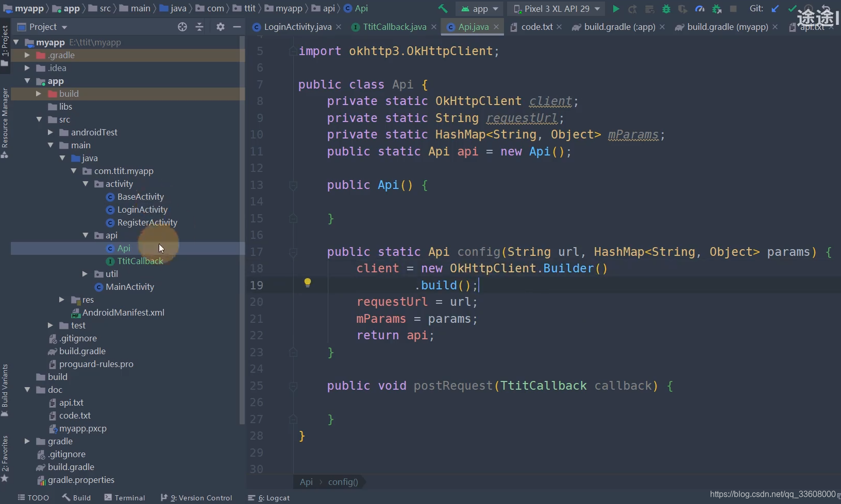Image resolution: width=841 pixels, height=504 pixels.
Task: Run the app with green play button
Action: (616, 9)
